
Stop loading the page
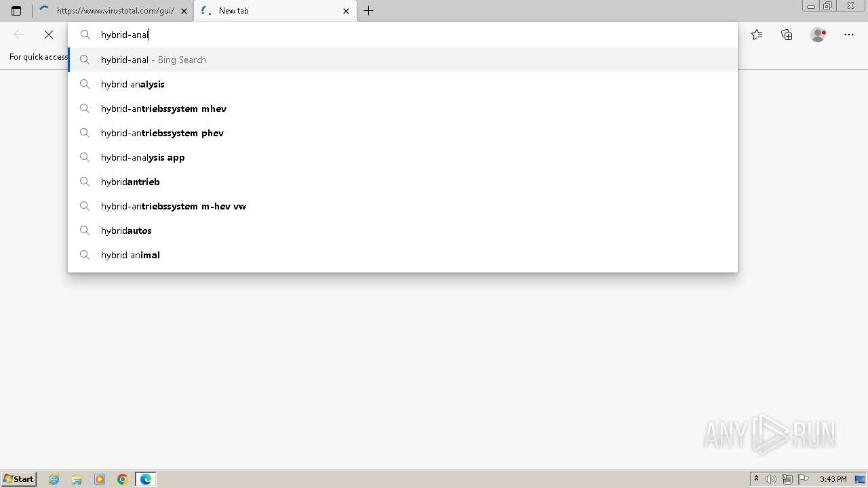(49, 35)
